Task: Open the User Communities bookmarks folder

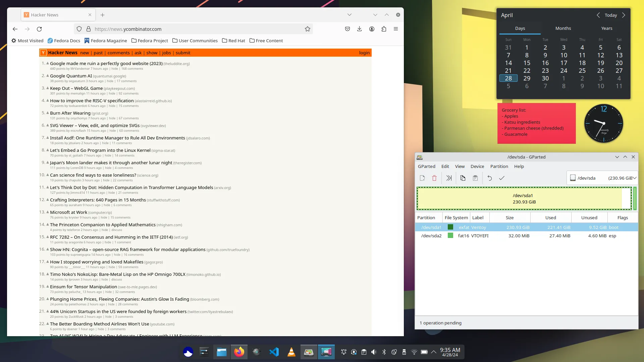Action: coord(195,41)
